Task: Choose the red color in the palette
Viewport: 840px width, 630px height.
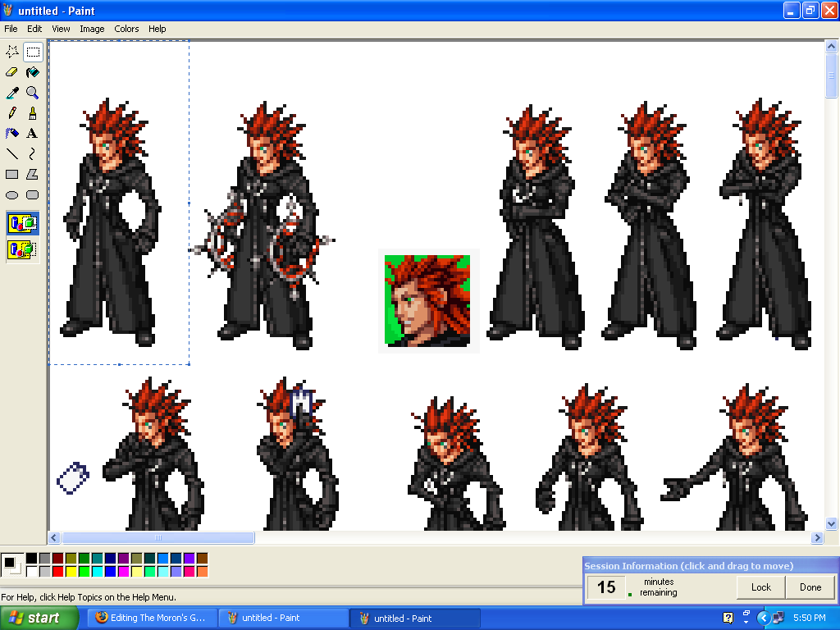Action: point(57,571)
